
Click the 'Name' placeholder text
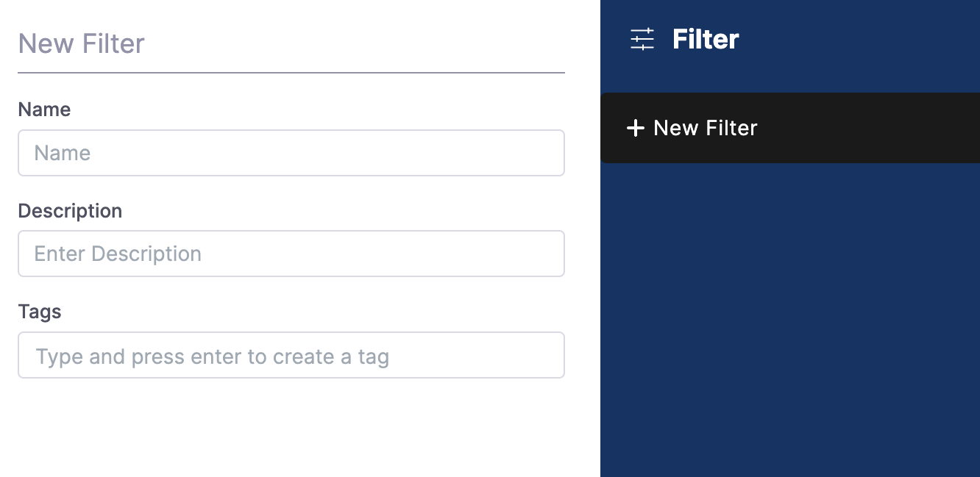point(63,153)
